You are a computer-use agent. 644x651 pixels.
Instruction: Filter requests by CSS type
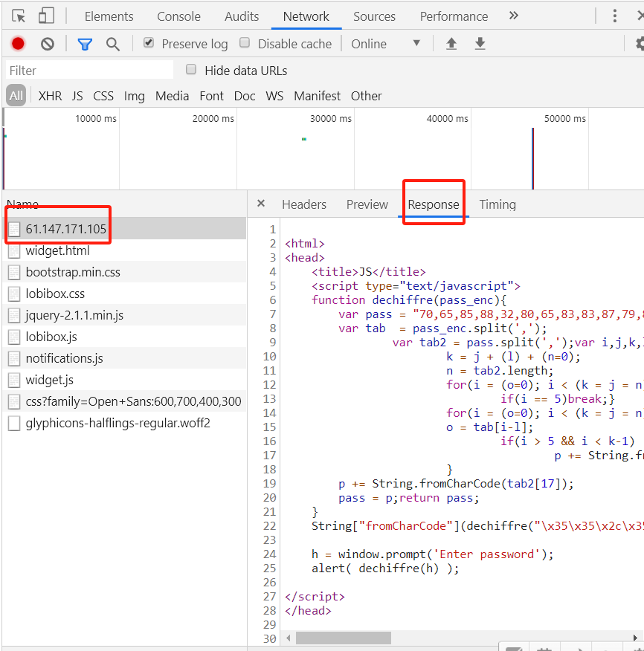point(103,96)
